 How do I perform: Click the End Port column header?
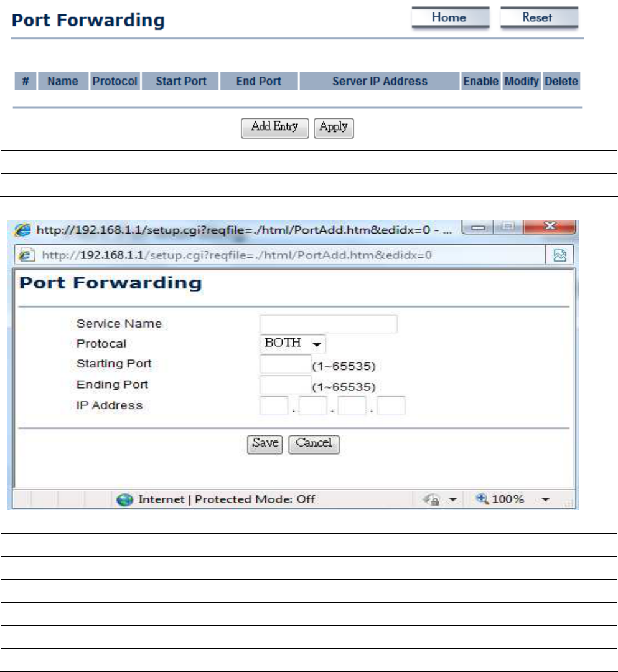click(259, 81)
